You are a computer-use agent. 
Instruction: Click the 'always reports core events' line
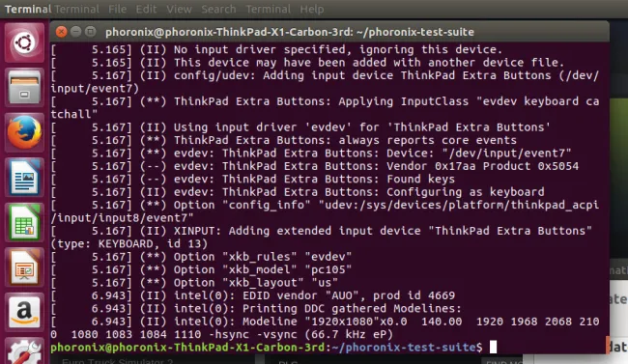284,140
